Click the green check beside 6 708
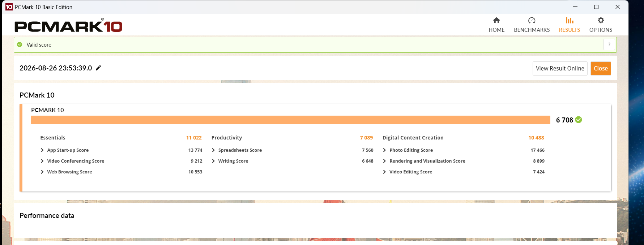 579,120
